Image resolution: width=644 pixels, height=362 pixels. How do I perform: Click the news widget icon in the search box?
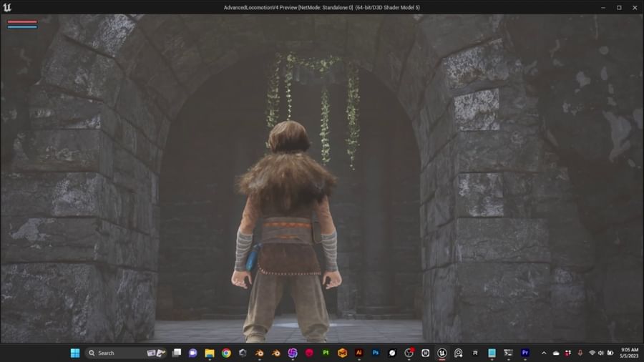coord(156,353)
